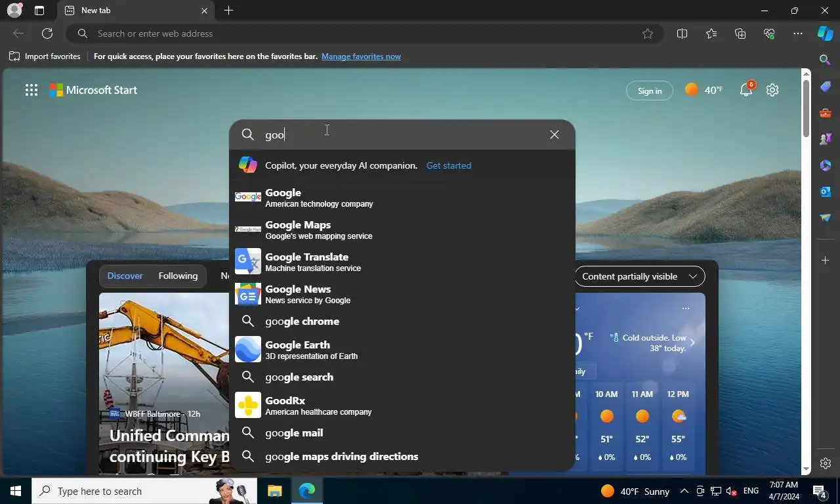The height and width of the screenshot is (504, 840).
Task: Clear the search box with X
Action: pyautogui.click(x=555, y=135)
